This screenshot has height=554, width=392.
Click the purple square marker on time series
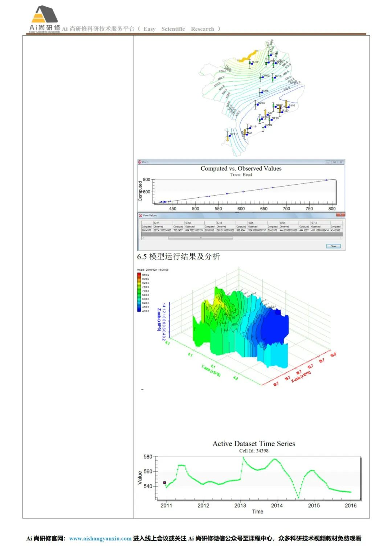tap(164, 483)
